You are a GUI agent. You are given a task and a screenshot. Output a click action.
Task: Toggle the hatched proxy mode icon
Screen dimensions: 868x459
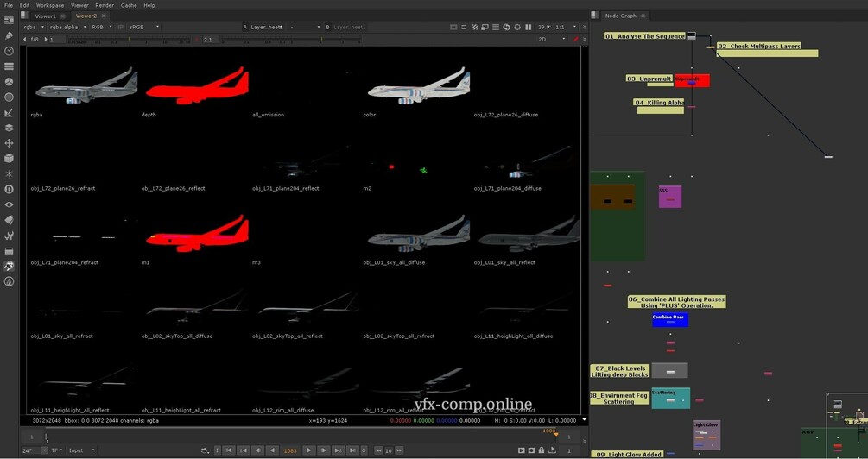point(474,27)
